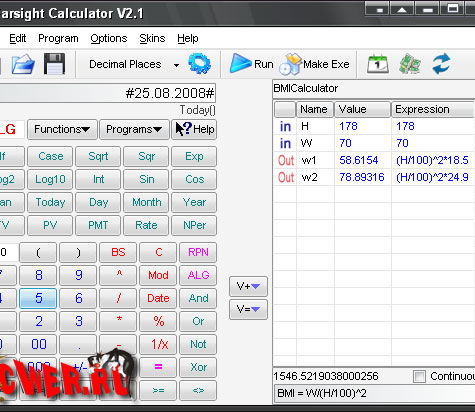Image resolution: width=475 pixels, height=412 pixels.
Task: Click the PMT button
Action: click(x=98, y=225)
